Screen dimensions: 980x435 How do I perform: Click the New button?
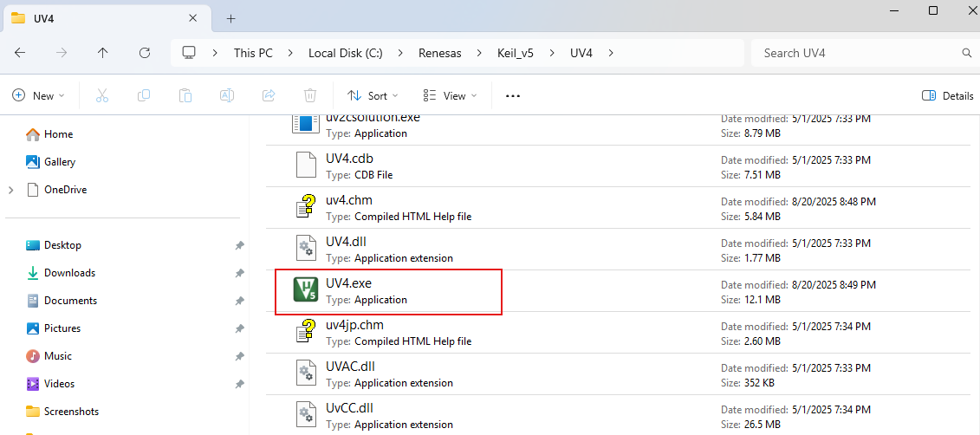pyautogui.click(x=39, y=95)
